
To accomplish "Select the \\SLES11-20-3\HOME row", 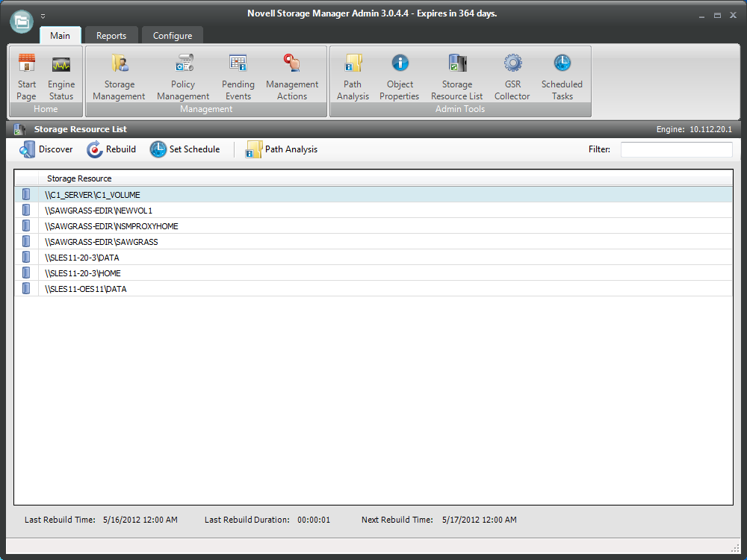I will 373,273.
